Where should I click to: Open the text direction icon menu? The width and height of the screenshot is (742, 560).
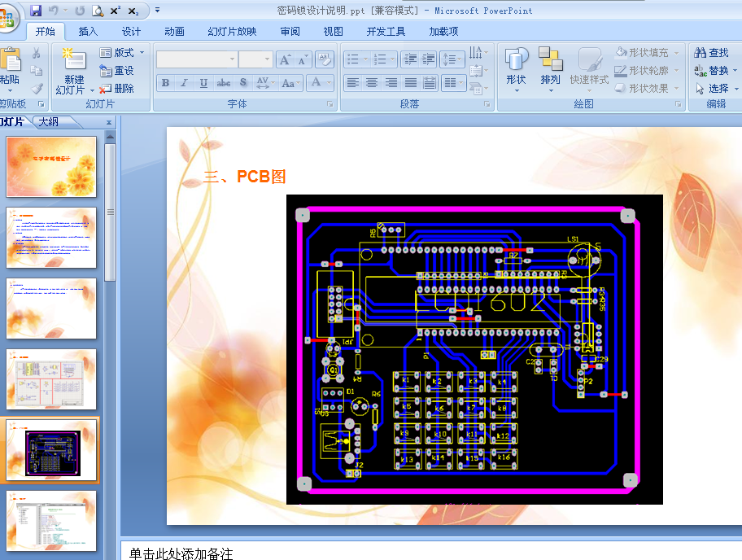tap(478, 51)
